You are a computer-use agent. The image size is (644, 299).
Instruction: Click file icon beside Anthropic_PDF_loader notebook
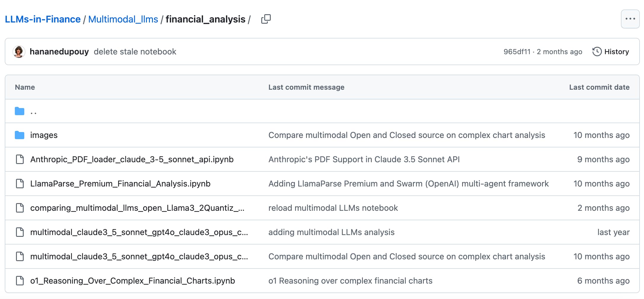coord(20,159)
